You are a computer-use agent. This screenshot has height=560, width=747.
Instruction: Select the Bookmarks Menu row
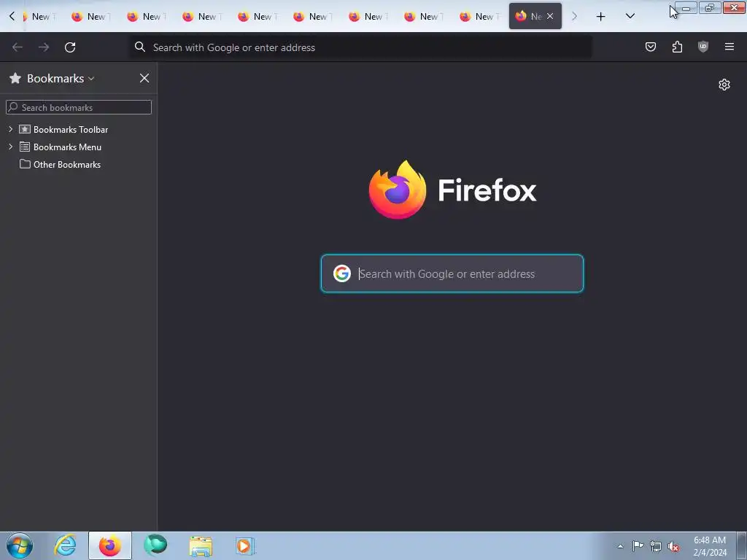coord(79,147)
